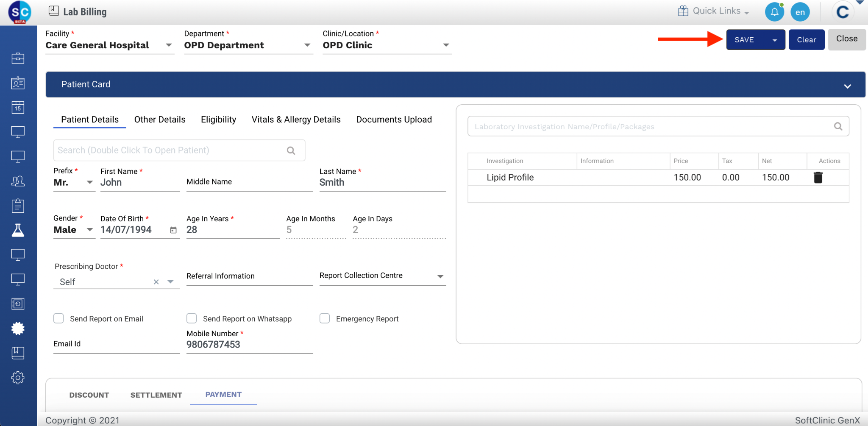Click the laboratory flask sidebar icon
The width and height of the screenshot is (868, 426).
click(18, 230)
